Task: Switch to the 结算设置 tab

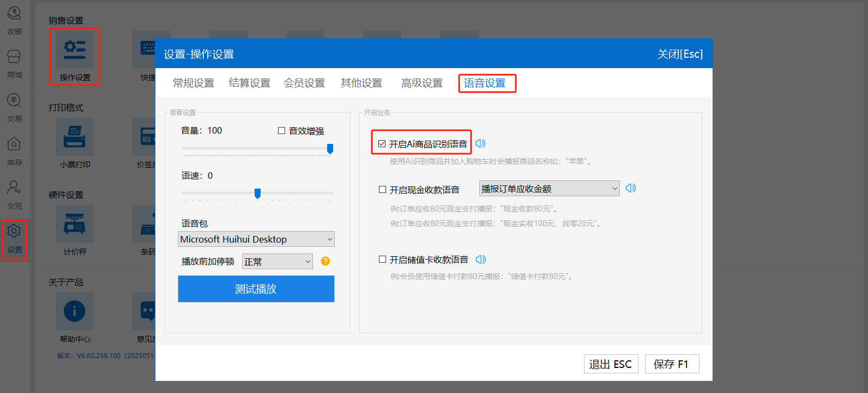Action: (250, 83)
